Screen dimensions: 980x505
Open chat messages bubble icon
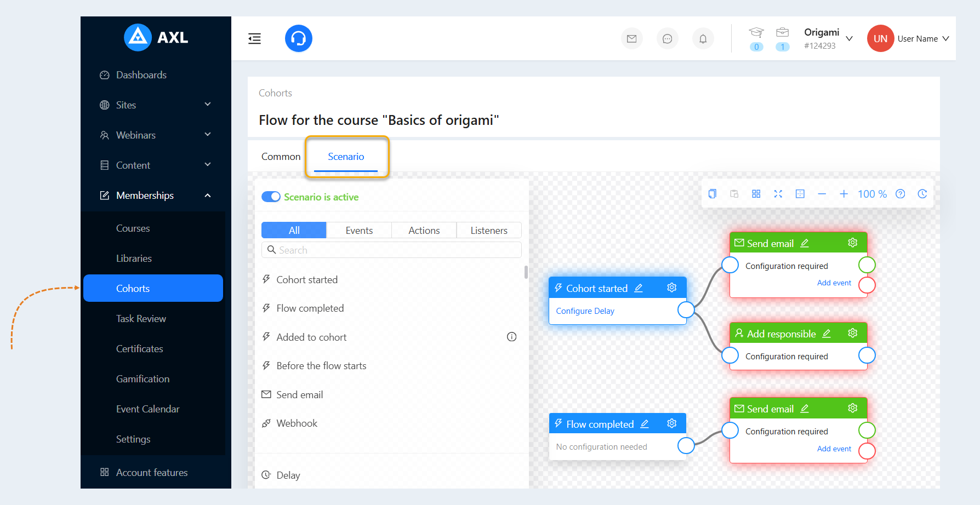[668, 39]
